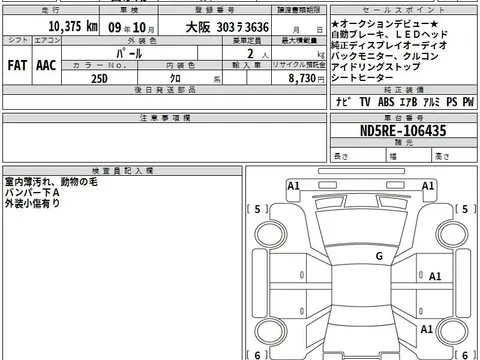Select the empty 注意事項欄 notes area

pos(165,142)
